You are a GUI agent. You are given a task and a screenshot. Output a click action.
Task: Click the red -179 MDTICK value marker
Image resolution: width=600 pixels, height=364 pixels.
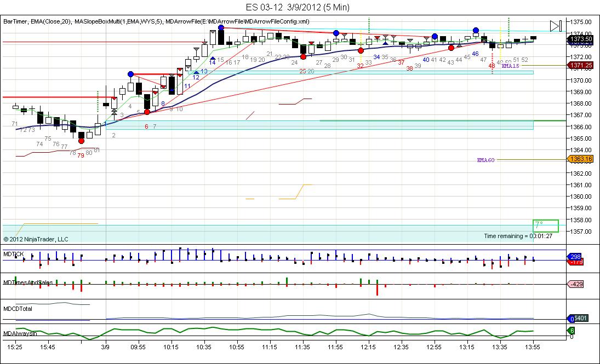point(576,262)
